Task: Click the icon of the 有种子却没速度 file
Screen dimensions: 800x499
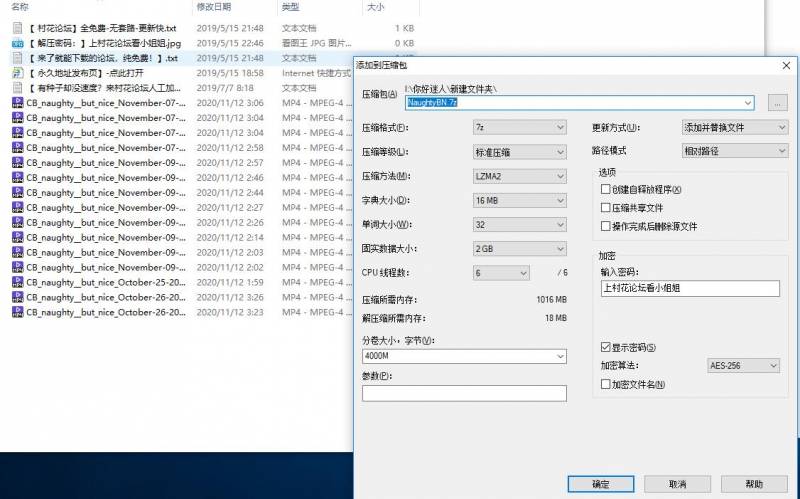Action: click(x=17, y=88)
